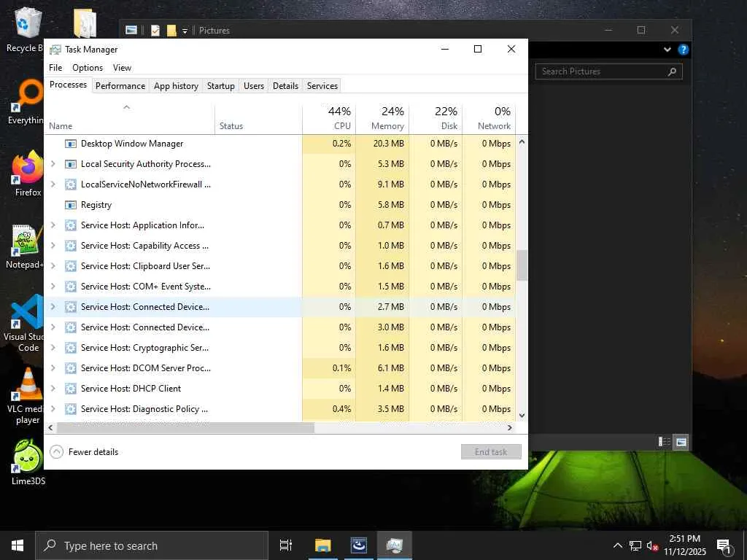Sort processes by the Network column

489,118
